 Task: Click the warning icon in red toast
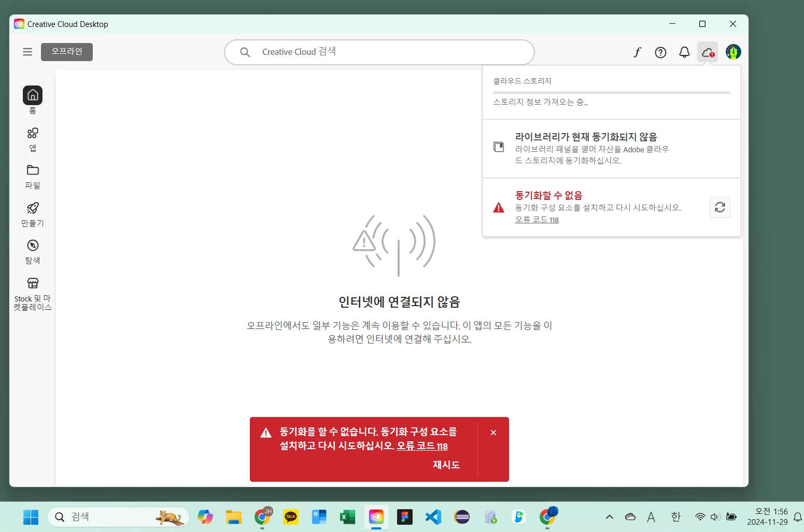[266, 433]
